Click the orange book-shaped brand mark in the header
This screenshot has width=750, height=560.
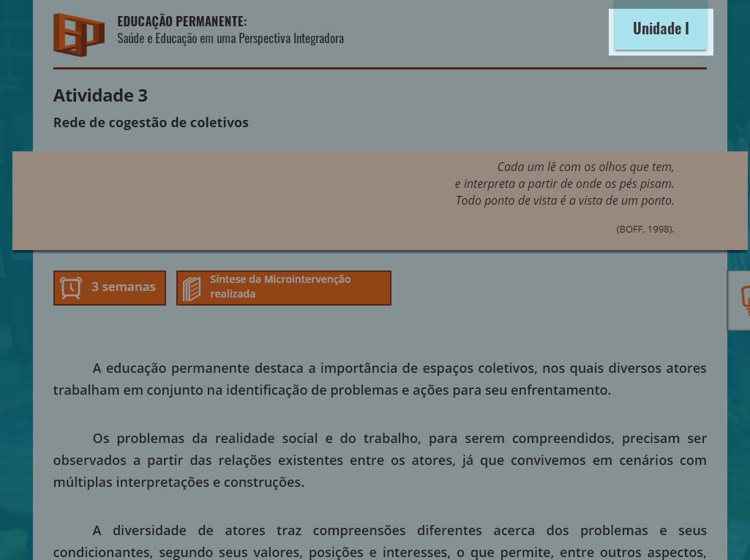point(78,34)
